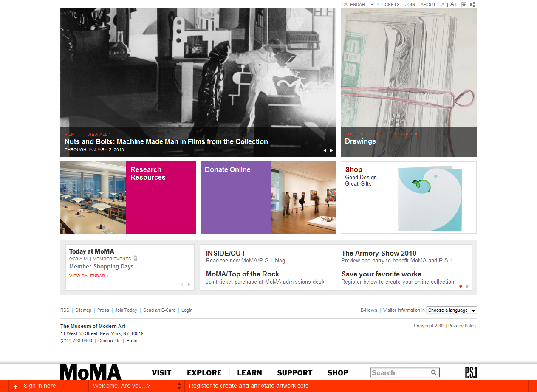
Task: Click the Contact Us footer link
Action: (x=109, y=341)
